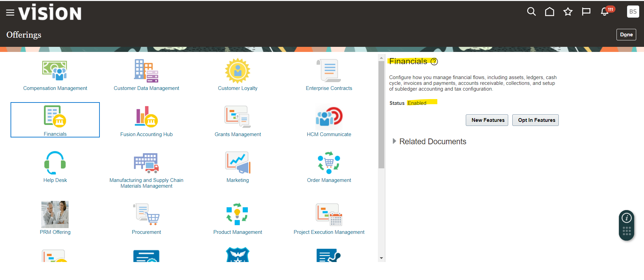Viewport: 644px width, 280px height.
Task: Select PRM Offering photo thumbnail
Action: 55,214
